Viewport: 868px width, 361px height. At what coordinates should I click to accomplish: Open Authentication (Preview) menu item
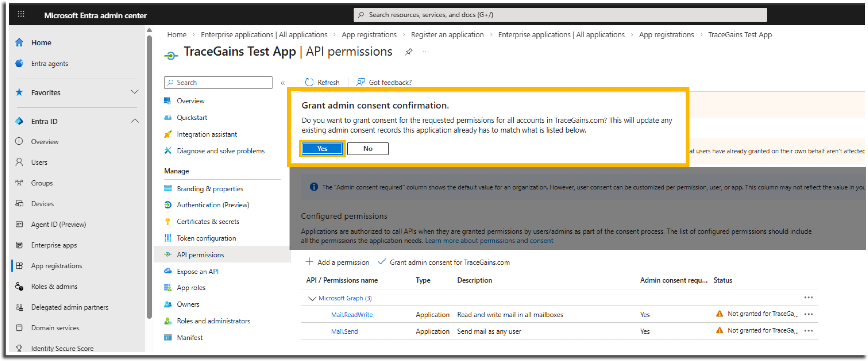(213, 205)
